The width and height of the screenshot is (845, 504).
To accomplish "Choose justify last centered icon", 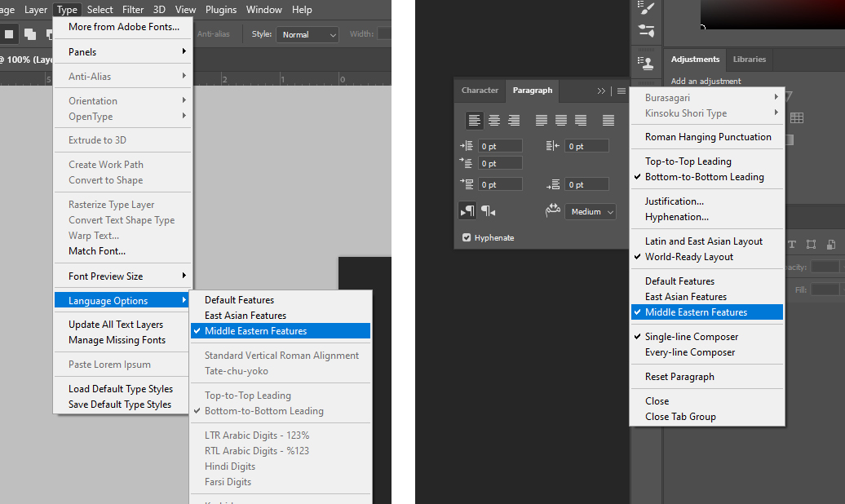I will point(561,120).
